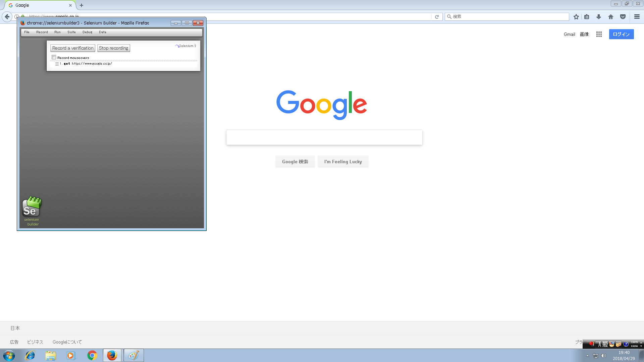Screen dimensions: 644x362
Task: Open the IME tools toolbox icon
Action: click(619, 344)
